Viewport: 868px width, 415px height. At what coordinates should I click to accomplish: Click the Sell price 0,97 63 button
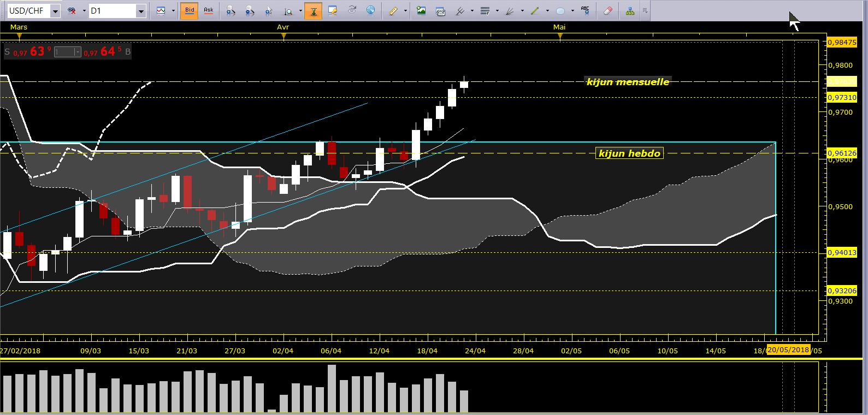click(x=28, y=52)
